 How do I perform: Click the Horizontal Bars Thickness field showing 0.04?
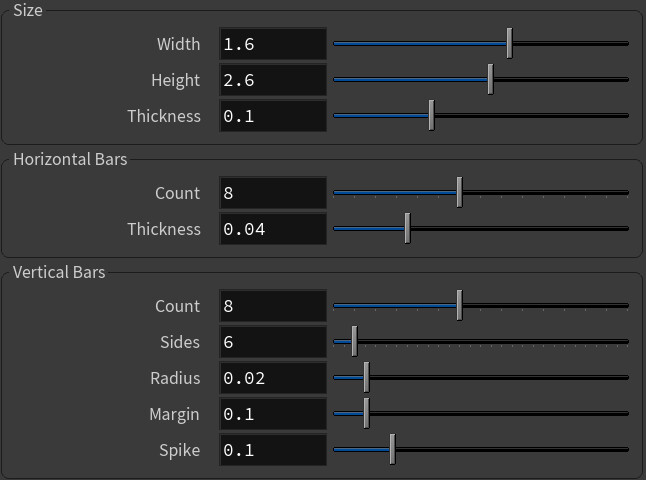coord(273,229)
